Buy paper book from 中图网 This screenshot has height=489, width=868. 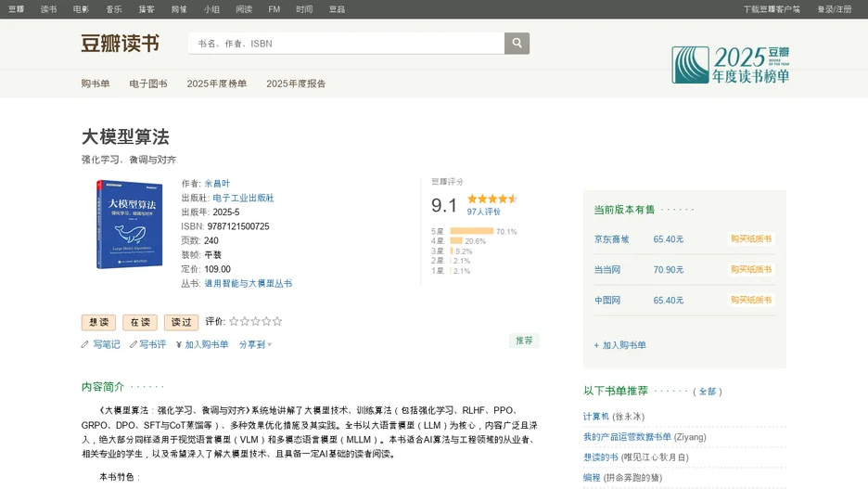(750, 300)
